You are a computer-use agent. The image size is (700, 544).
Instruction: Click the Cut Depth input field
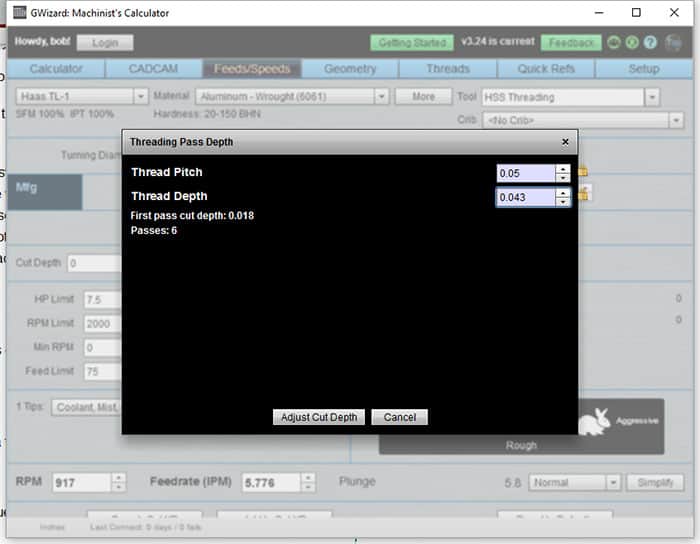(94, 263)
